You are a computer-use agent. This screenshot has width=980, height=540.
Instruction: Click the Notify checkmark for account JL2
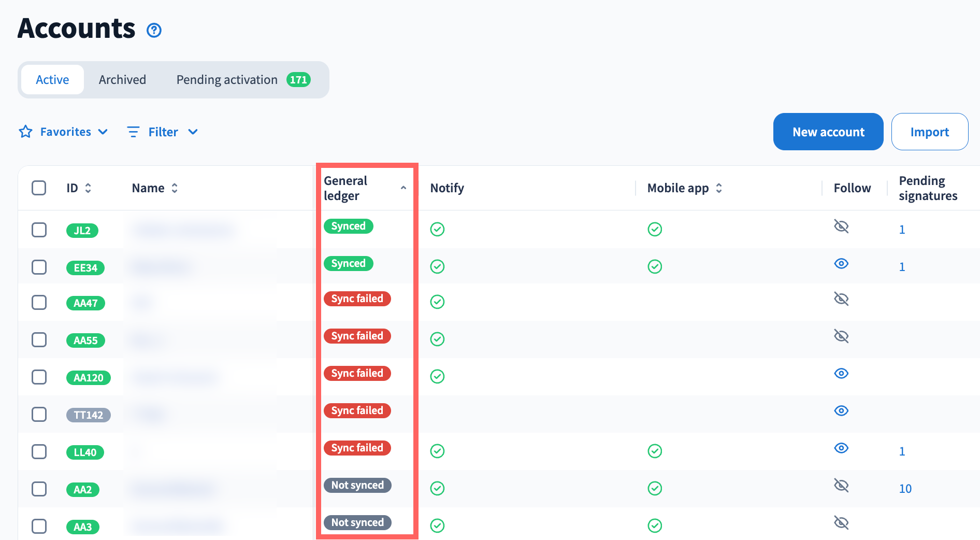(437, 229)
